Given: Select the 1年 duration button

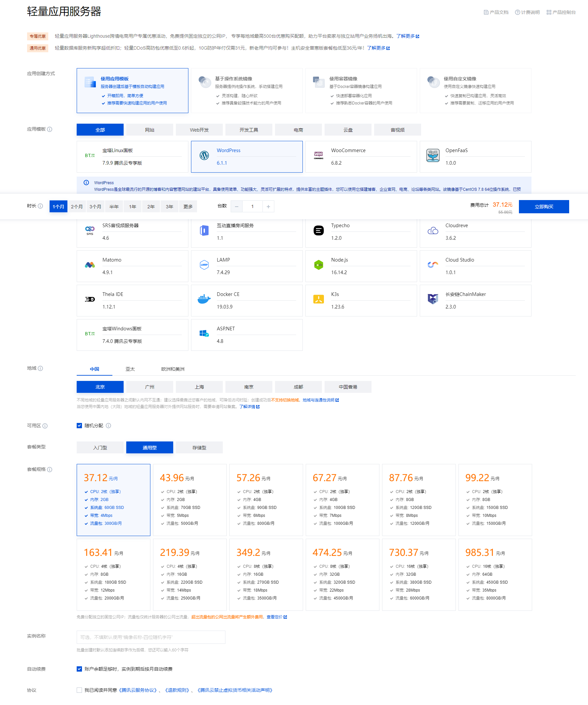Looking at the screenshot, I should (133, 206).
